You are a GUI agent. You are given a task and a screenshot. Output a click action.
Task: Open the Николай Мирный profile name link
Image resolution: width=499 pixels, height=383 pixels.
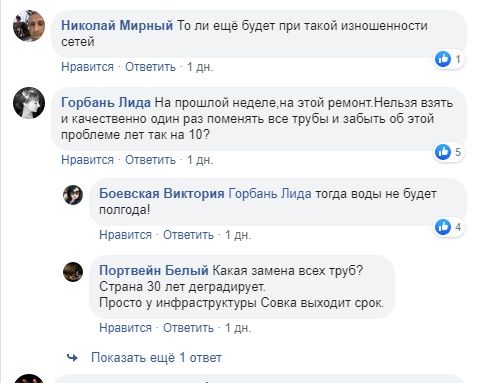[117, 26]
